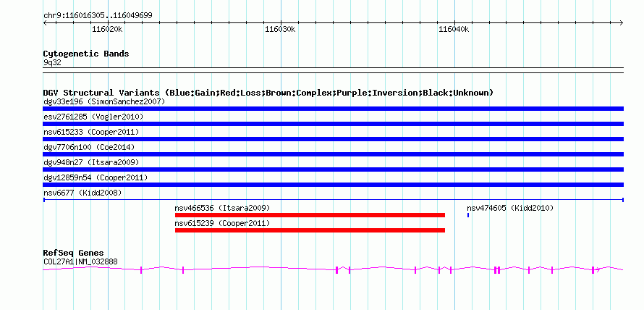Click the nsv615233 (Cooper2011) label
The image size is (644, 310).
pos(91,132)
